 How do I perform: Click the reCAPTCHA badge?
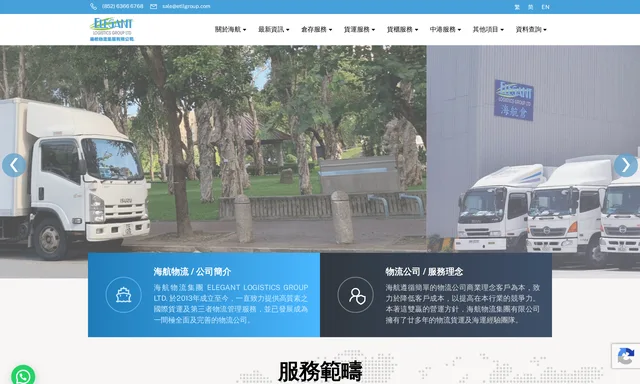click(x=626, y=356)
